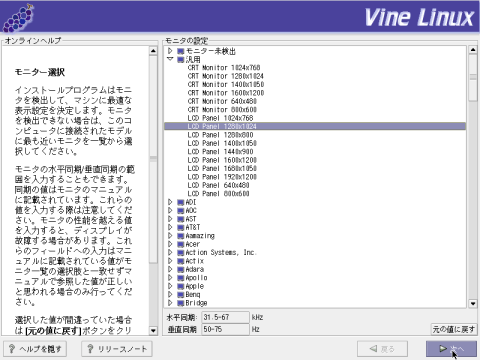Viewport: 480px width, 360px height.
Task: Select LCD Panel 1280x800
Action: [x=220, y=135]
